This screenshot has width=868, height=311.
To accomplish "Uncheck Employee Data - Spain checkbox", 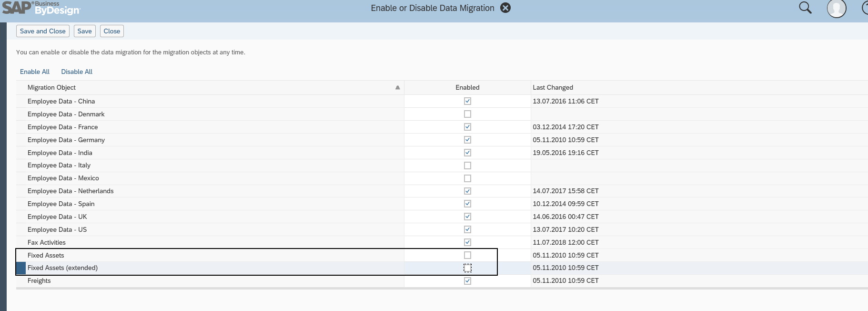I will 467,204.
